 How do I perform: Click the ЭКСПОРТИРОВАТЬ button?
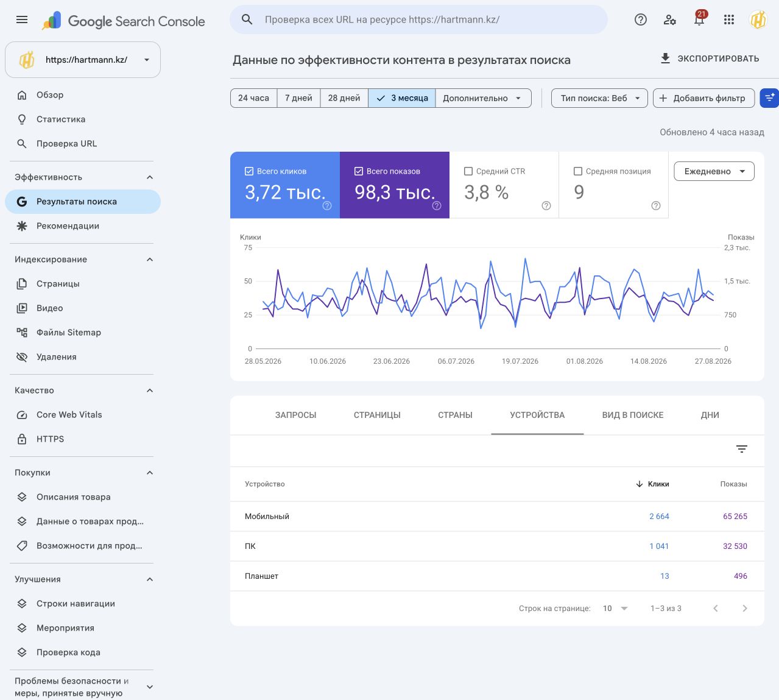710,58
